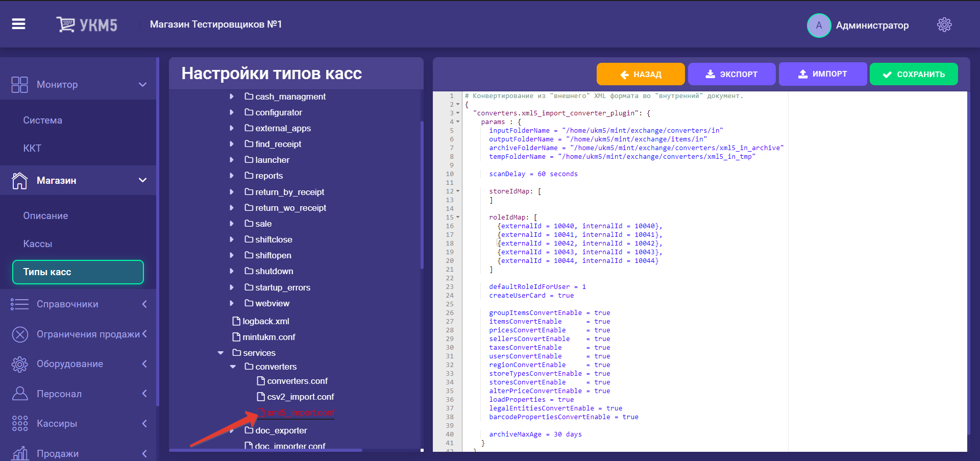Screen dimensions: 980x461
Task: Click the file icon of csv2_import.conf
Action: [261, 397]
